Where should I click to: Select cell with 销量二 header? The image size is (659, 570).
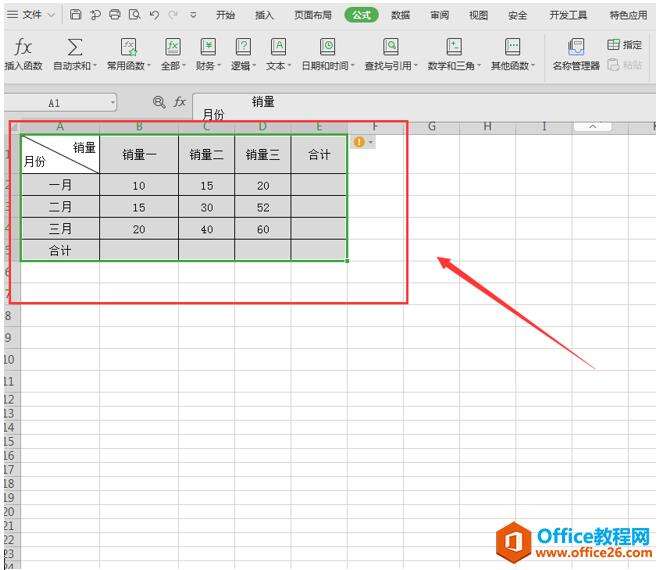(206, 155)
